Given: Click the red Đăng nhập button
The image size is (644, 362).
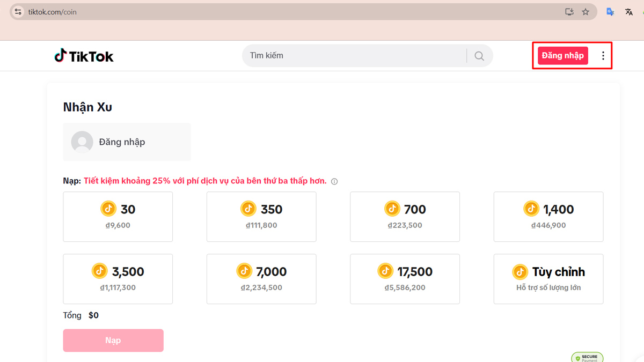Looking at the screenshot, I should pyautogui.click(x=563, y=56).
